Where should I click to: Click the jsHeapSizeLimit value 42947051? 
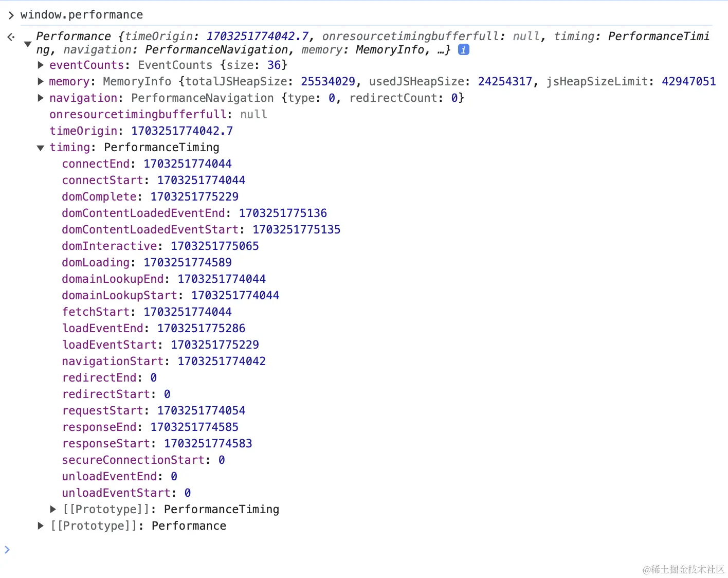689,81
